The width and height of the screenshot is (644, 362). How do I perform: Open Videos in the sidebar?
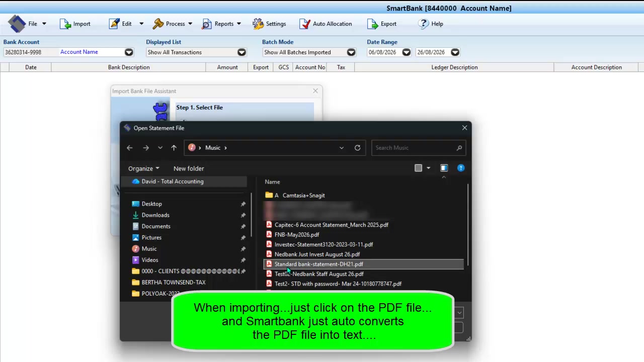pos(149,260)
